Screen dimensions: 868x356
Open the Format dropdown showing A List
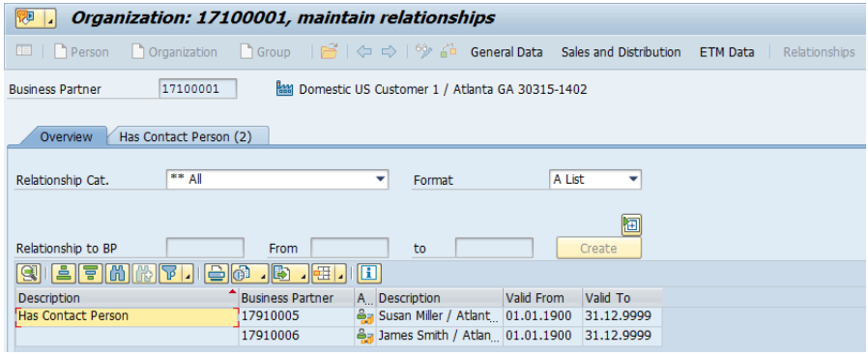[633, 179]
